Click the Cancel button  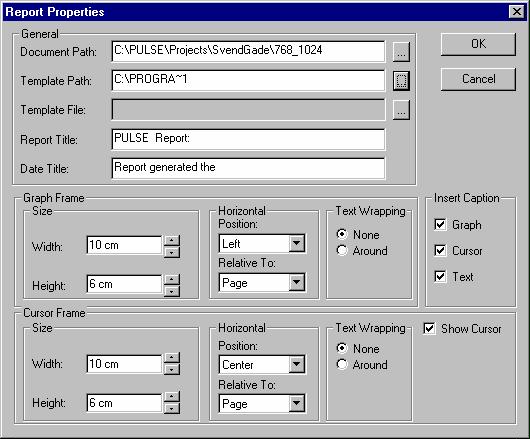point(478,79)
